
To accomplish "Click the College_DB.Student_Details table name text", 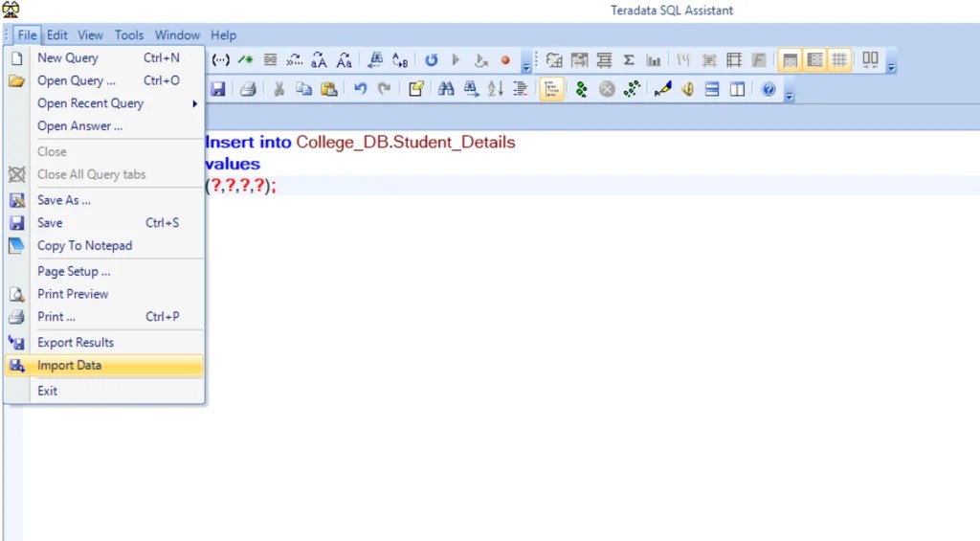I will 406,142.
